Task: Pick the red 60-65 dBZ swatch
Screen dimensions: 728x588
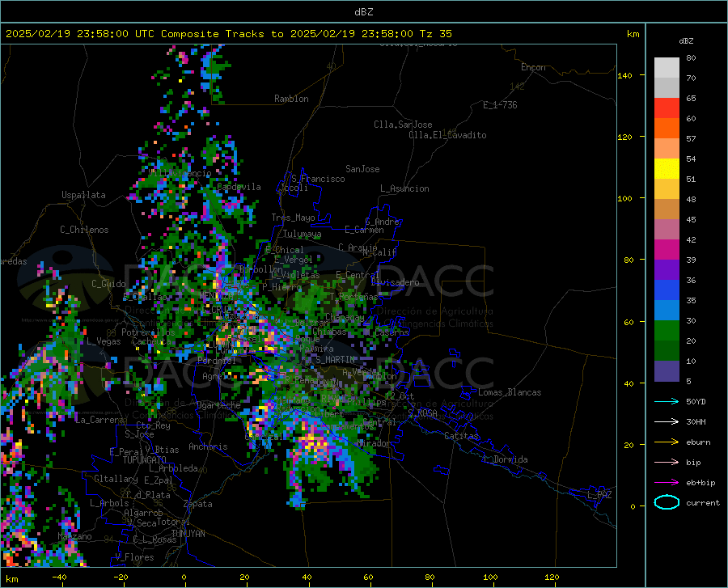Action: pos(667,108)
